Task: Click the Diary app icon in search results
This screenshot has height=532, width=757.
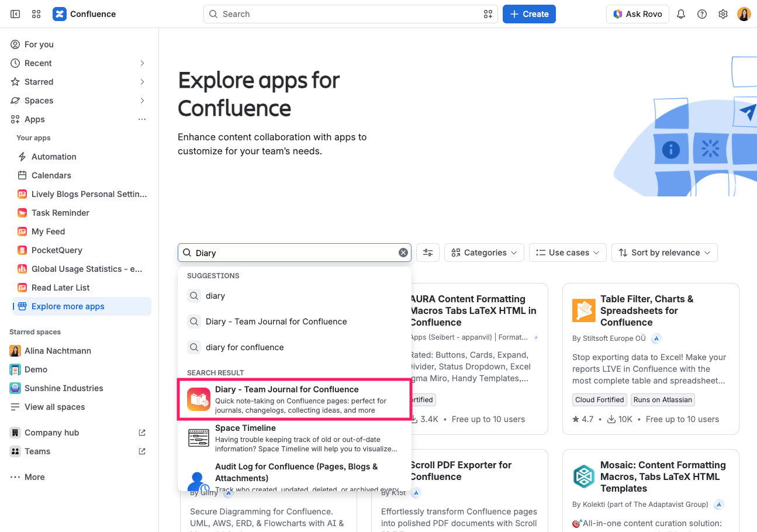Action: 198,399
